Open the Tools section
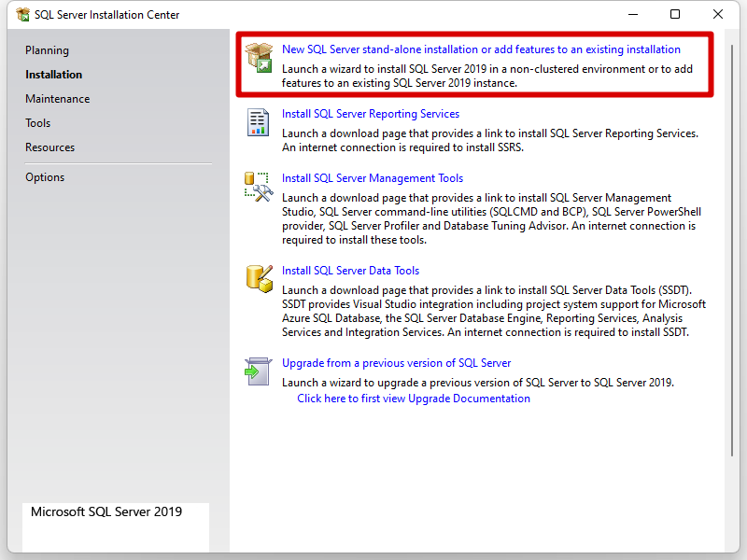Screen dimensions: 747x560 tap(38, 123)
